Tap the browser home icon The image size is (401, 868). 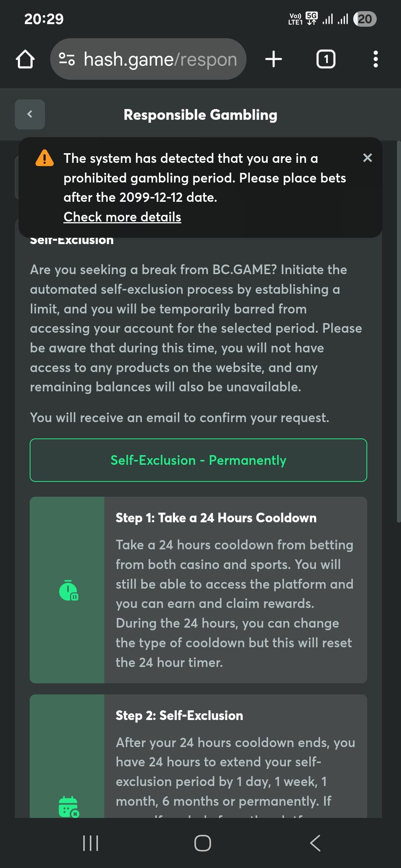click(25, 59)
